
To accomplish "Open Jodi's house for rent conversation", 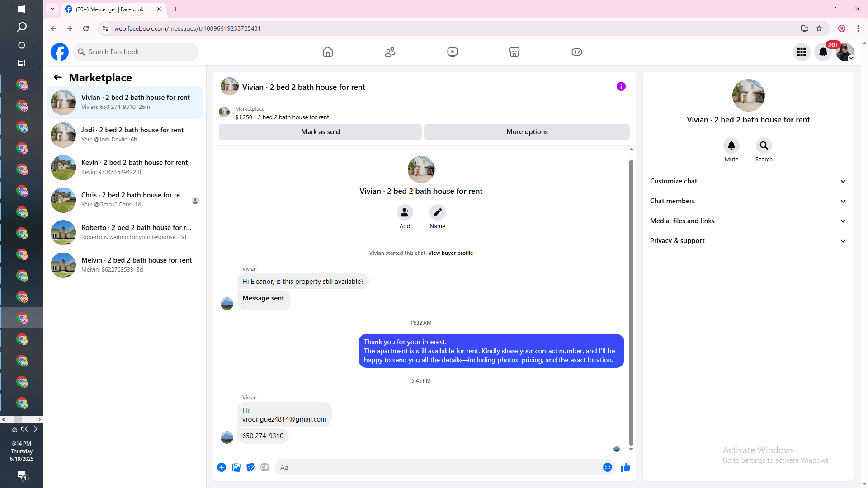I will (125, 135).
